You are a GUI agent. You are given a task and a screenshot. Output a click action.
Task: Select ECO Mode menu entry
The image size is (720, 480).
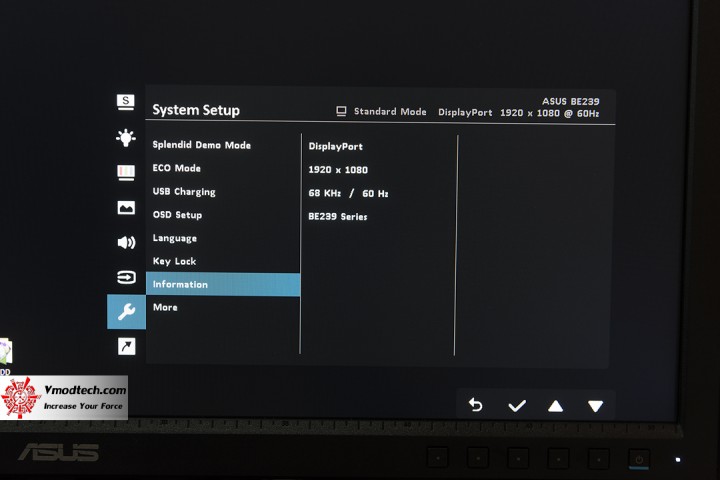[176, 168]
